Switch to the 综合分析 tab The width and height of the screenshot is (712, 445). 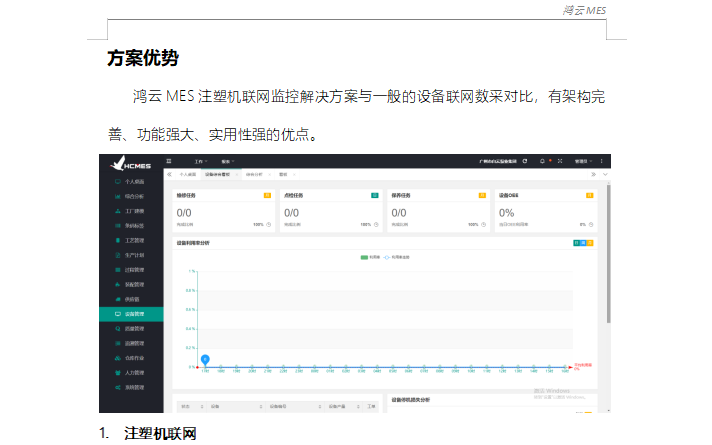(x=254, y=174)
